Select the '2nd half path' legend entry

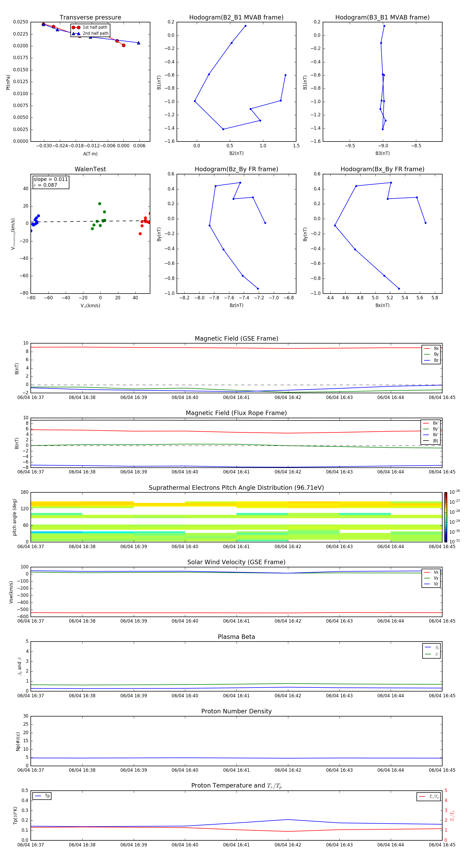click(90, 33)
